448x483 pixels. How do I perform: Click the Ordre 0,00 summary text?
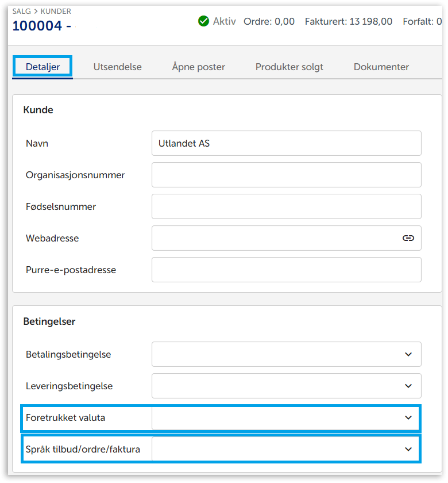[269, 21]
